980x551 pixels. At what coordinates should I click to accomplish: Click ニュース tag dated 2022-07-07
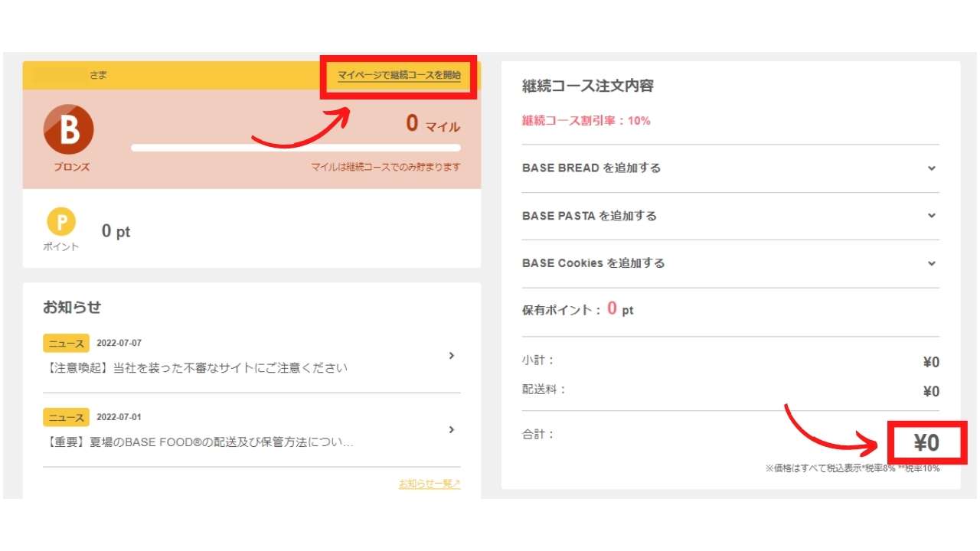click(x=67, y=344)
